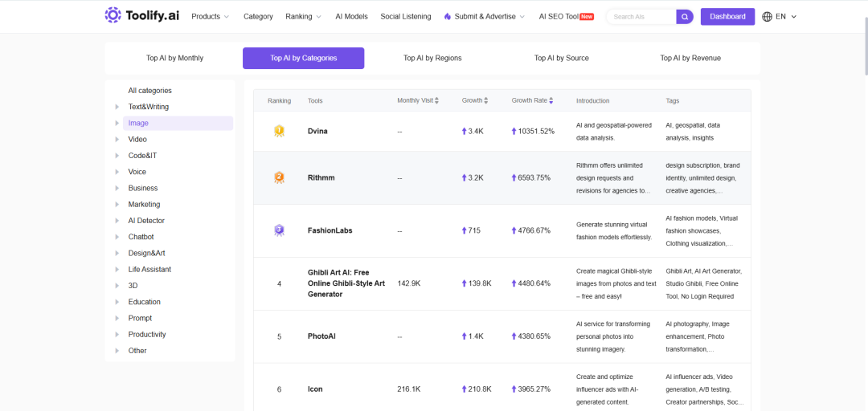Viewport: 868px width, 411px height.
Task: Switch to Top AI by Regions tab
Action: (x=432, y=58)
